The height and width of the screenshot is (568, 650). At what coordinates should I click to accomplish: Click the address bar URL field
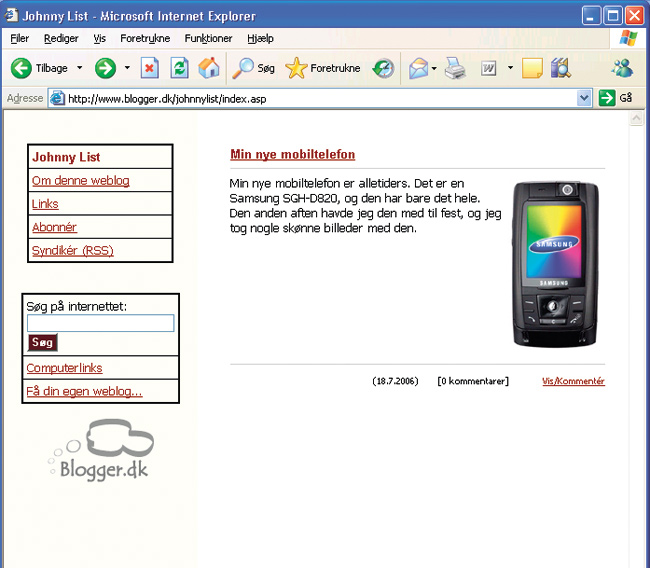pos(319,99)
